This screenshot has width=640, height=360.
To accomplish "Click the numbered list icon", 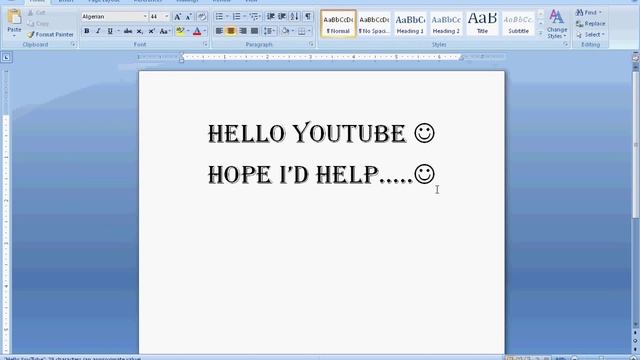I will coord(237,16).
